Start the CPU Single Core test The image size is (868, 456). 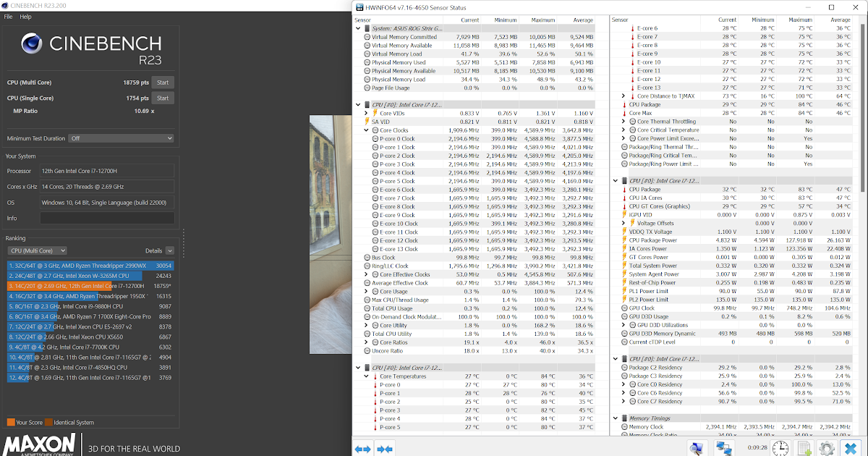[163, 98]
